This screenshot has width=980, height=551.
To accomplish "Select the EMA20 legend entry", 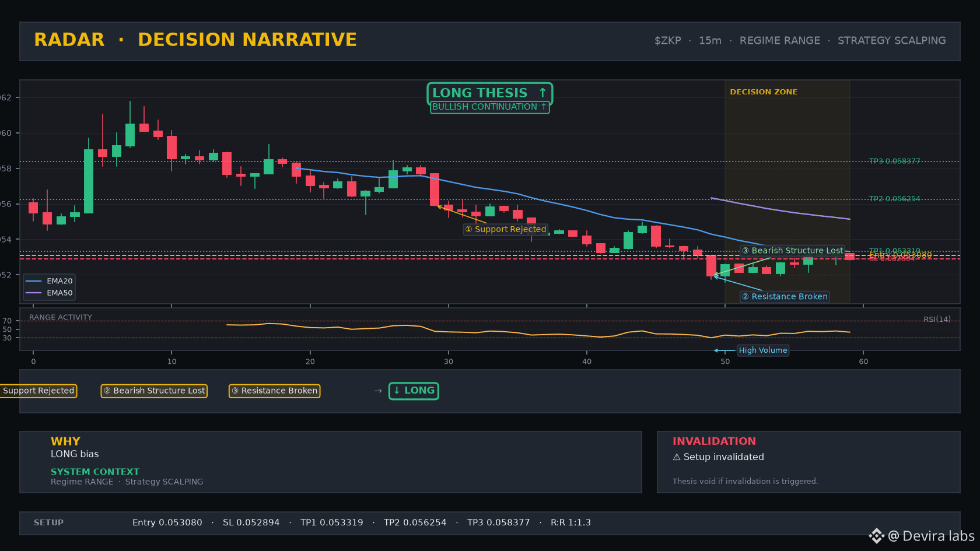I will (50, 281).
